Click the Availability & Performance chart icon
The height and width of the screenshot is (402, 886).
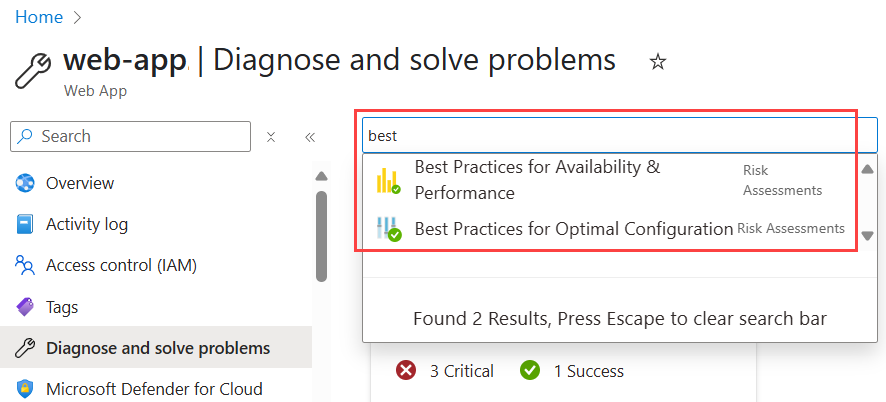[x=388, y=180]
